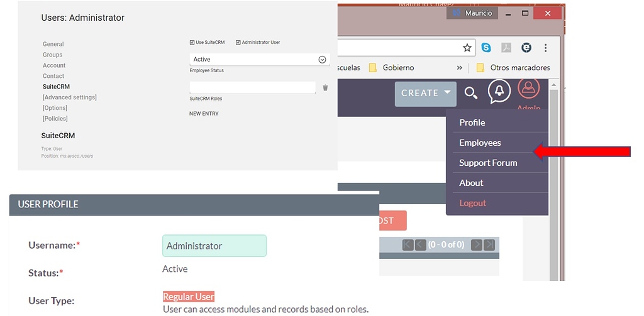Open the Contact section in the Users sidebar
This screenshot has width=644, height=316.
53,76
